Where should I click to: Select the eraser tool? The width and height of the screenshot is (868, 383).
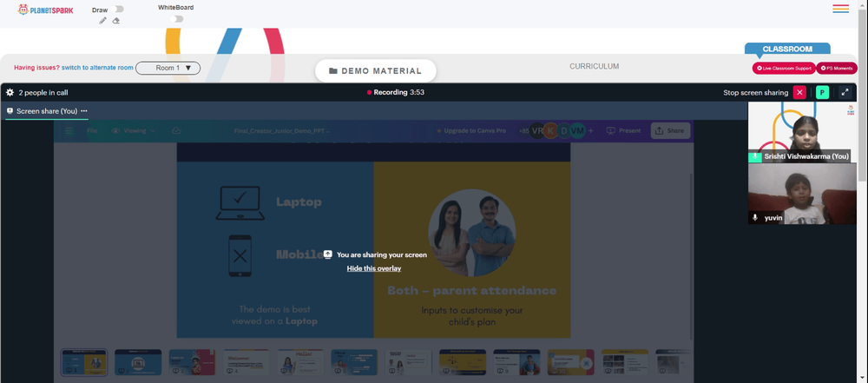115,21
